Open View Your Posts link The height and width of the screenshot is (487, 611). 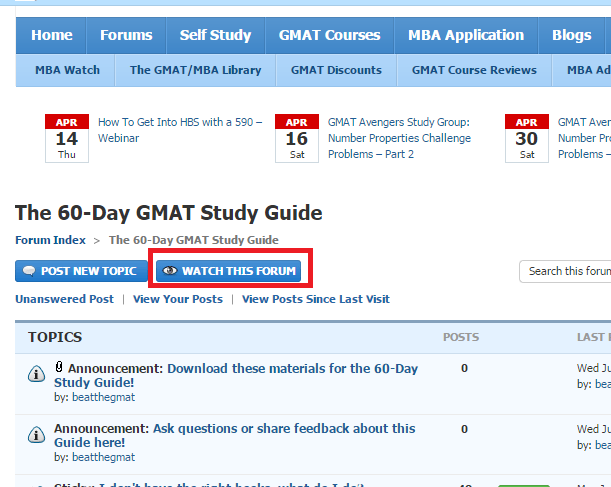point(178,299)
